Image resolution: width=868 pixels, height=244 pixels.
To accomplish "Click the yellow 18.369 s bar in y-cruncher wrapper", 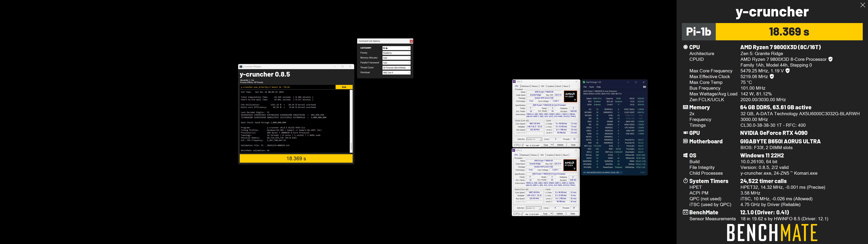I will coord(296,158).
